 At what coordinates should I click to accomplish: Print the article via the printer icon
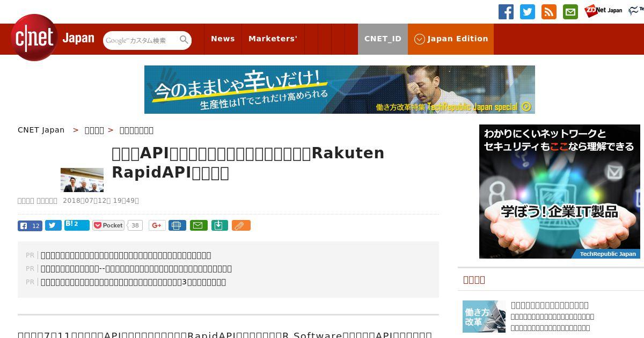tap(177, 226)
